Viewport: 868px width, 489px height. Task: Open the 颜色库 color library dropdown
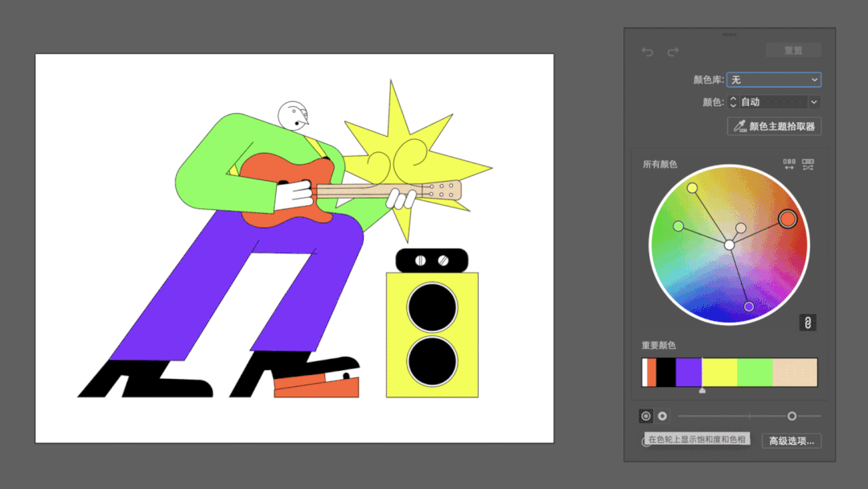pos(773,80)
